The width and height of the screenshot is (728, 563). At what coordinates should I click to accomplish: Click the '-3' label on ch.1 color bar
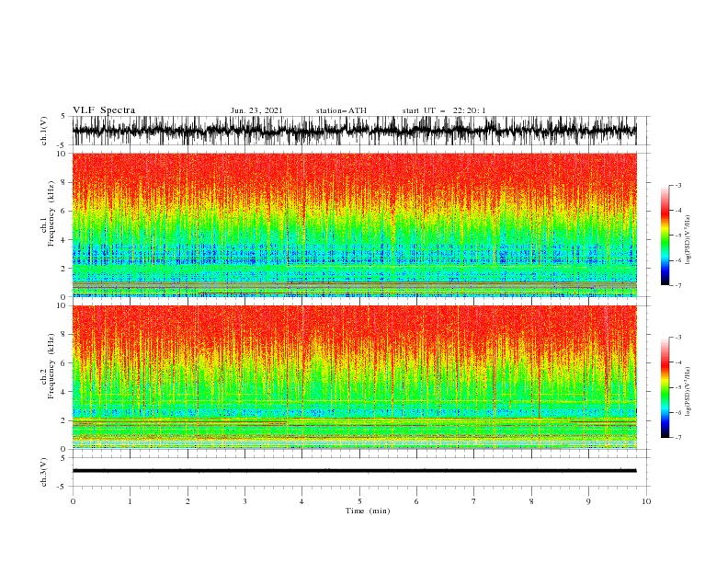678,185
